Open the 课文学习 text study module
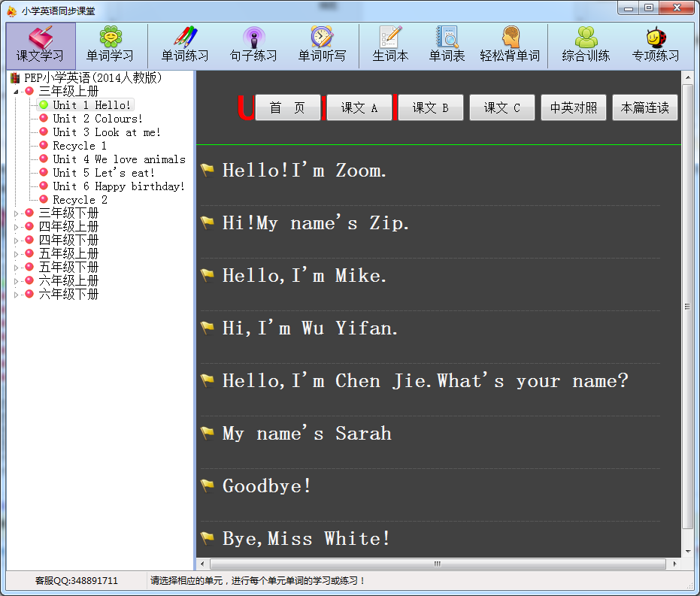The height and width of the screenshot is (596, 700). (41, 45)
